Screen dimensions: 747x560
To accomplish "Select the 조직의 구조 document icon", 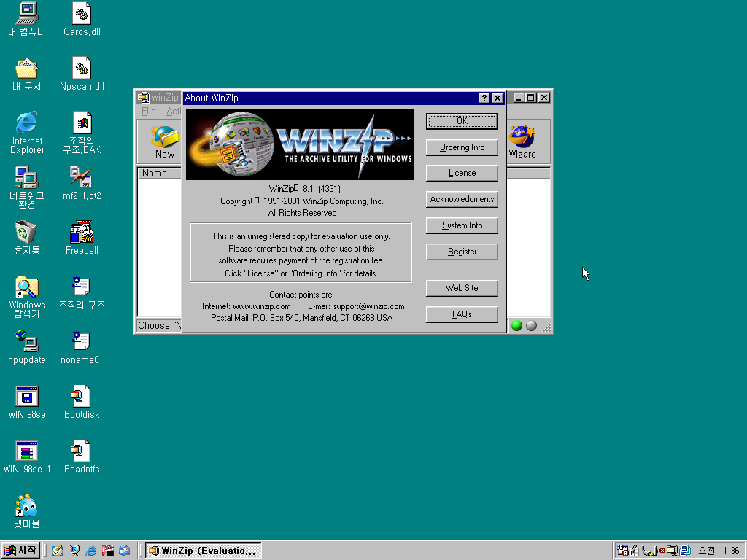I will [x=82, y=293].
